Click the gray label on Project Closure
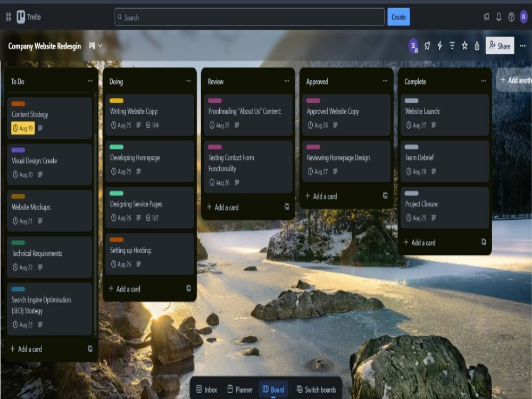The height and width of the screenshot is (399, 532). [412, 193]
